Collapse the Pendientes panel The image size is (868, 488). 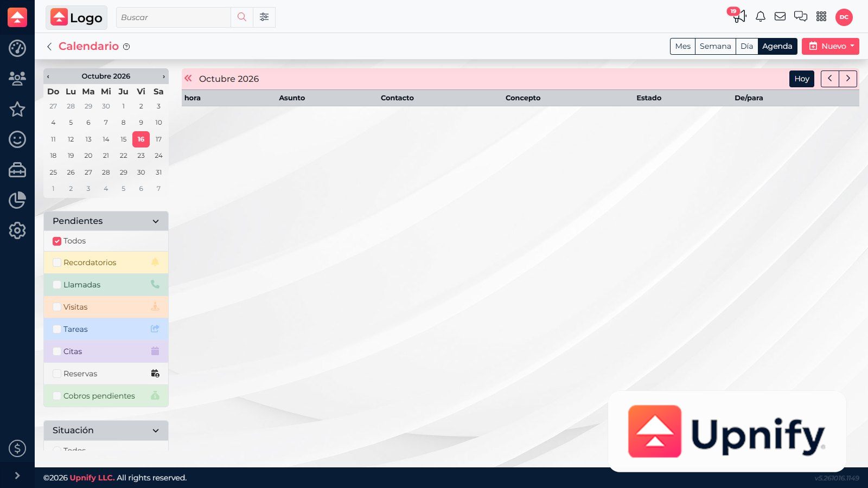(156, 221)
